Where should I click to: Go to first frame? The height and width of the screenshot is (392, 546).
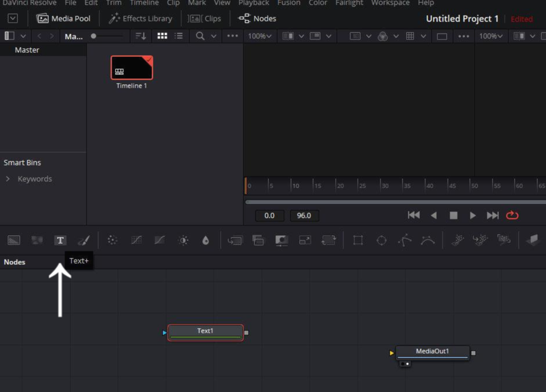point(414,215)
